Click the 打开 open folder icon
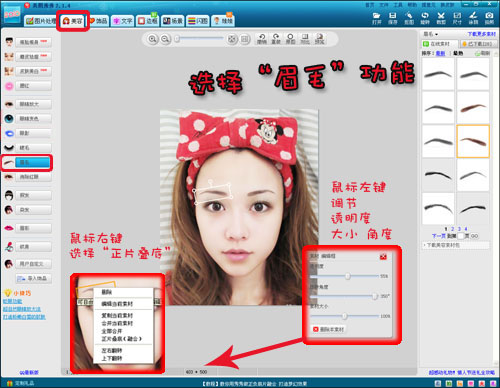500x388 pixels. point(376,18)
